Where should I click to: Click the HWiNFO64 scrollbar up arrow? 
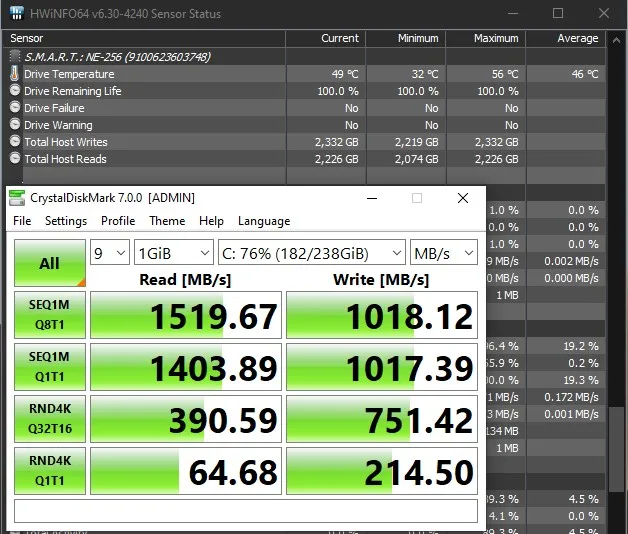[616, 40]
